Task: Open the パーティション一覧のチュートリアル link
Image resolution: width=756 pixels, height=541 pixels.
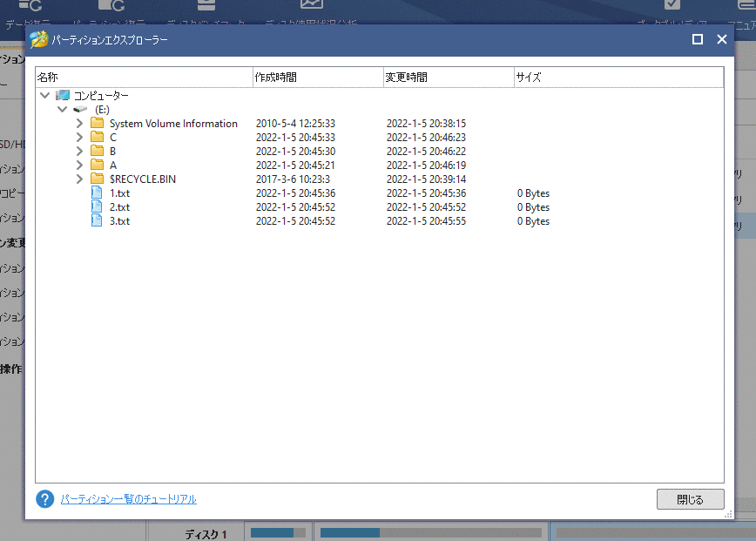Action: pyautogui.click(x=128, y=499)
